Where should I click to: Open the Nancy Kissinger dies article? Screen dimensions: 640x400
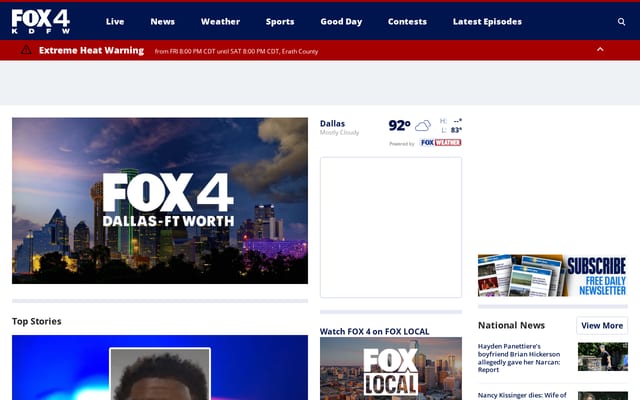(x=522, y=395)
